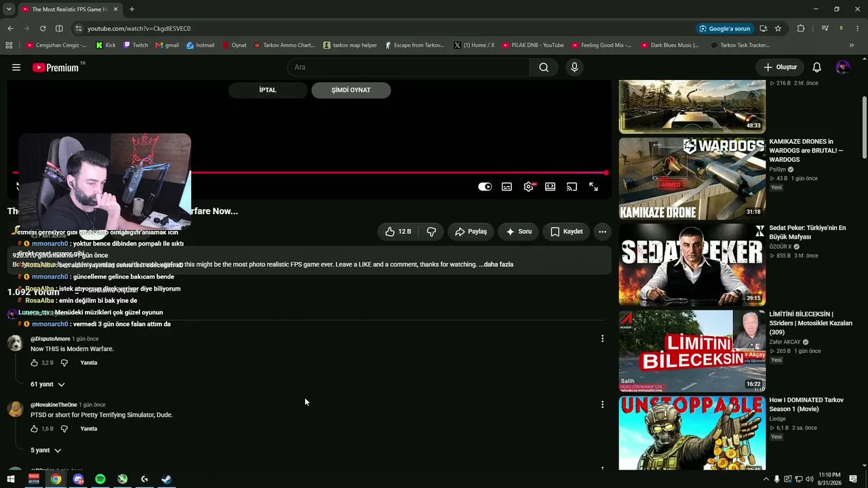Viewport: 868px width, 488px height.
Task: Expand the 5 yanıt replies
Action: click(x=45, y=450)
